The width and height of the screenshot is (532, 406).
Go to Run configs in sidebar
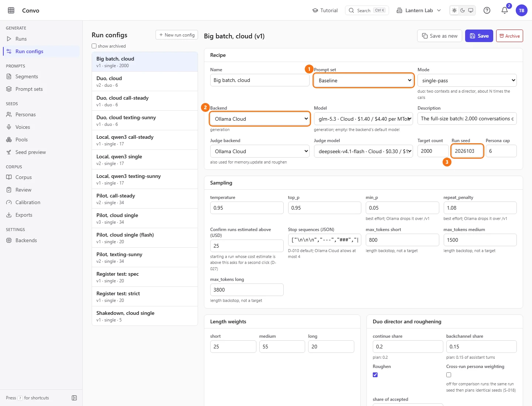tap(41, 51)
